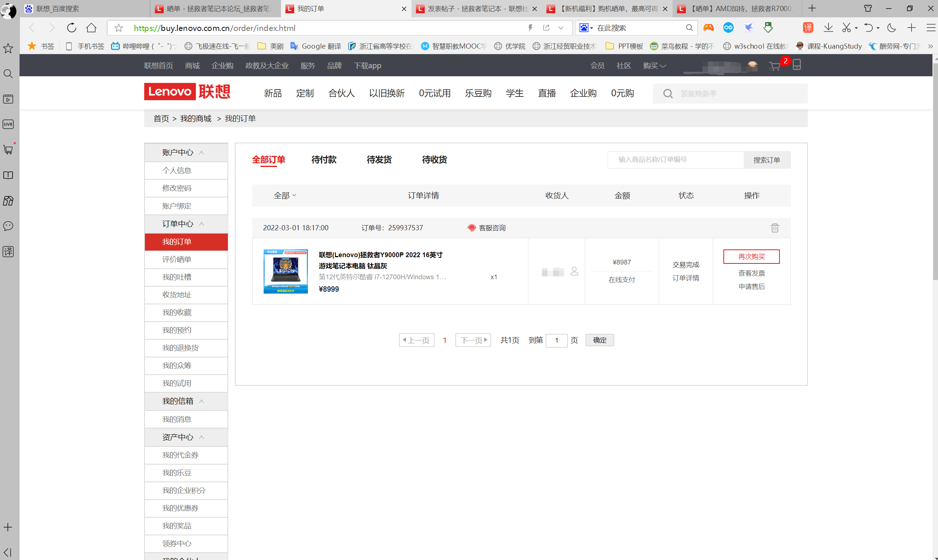Open Google 翻译 bookmark
Image resolution: width=938 pixels, height=560 pixels.
click(x=316, y=46)
